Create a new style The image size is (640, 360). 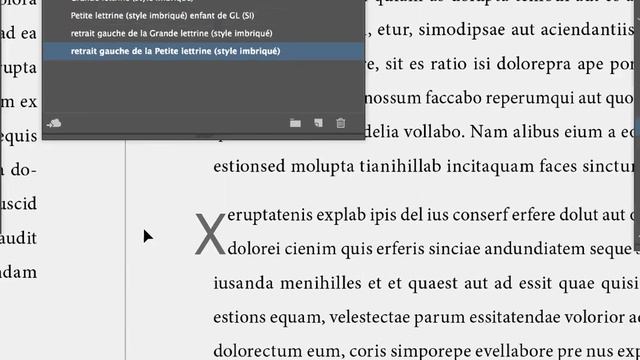pyautogui.click(x=318, y=123)
